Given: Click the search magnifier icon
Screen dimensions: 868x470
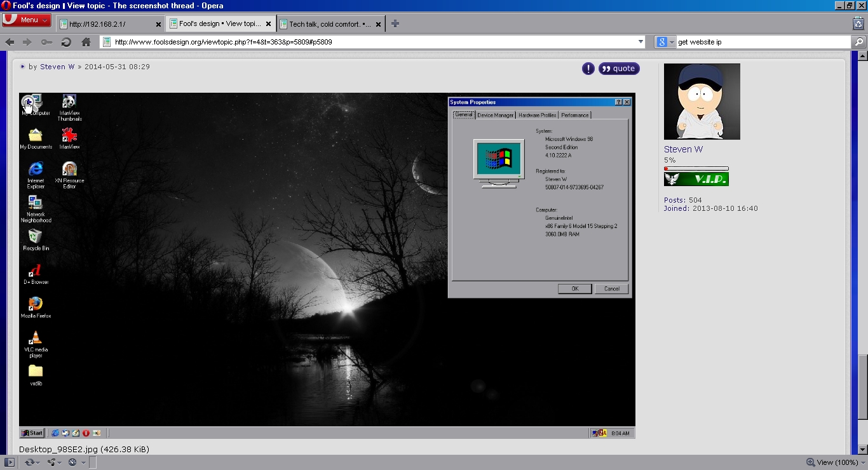Looking at the screenshot, I should pos(858,42).
